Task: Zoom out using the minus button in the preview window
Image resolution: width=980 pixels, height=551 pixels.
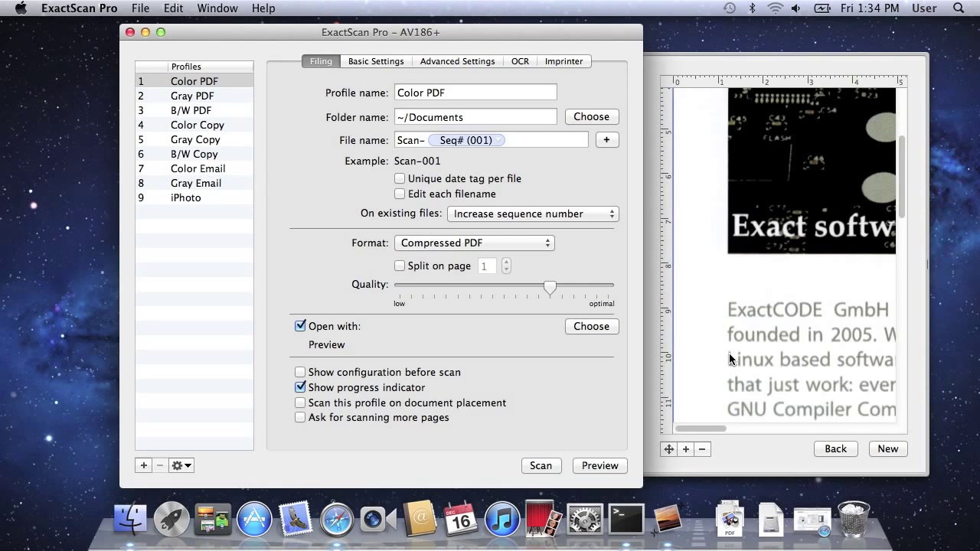Action: click(702, 449)
